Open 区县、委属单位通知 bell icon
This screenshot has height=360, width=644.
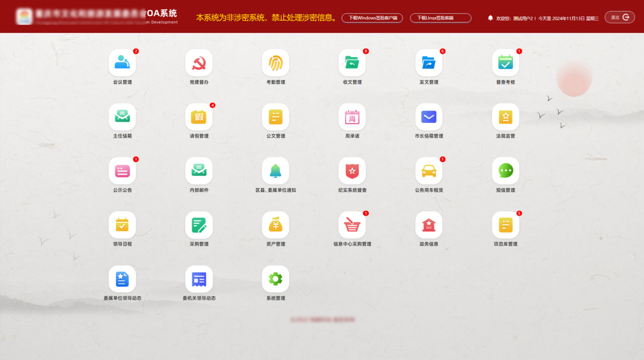(x=276, y=171)
